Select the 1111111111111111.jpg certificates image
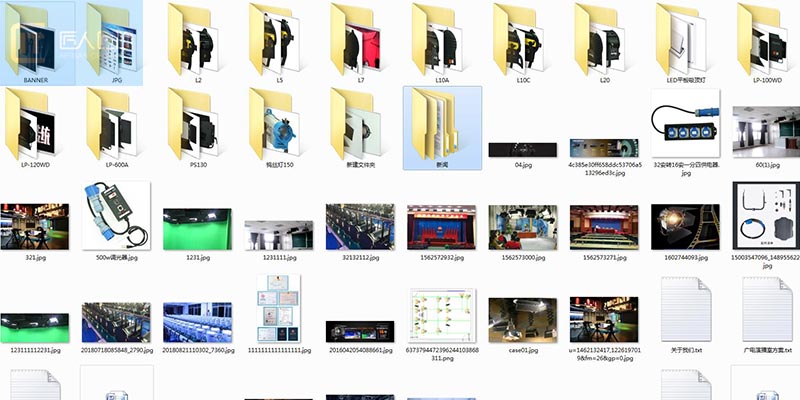The height and width of the screenshot is (400, 800). click(x=279, y=308)
